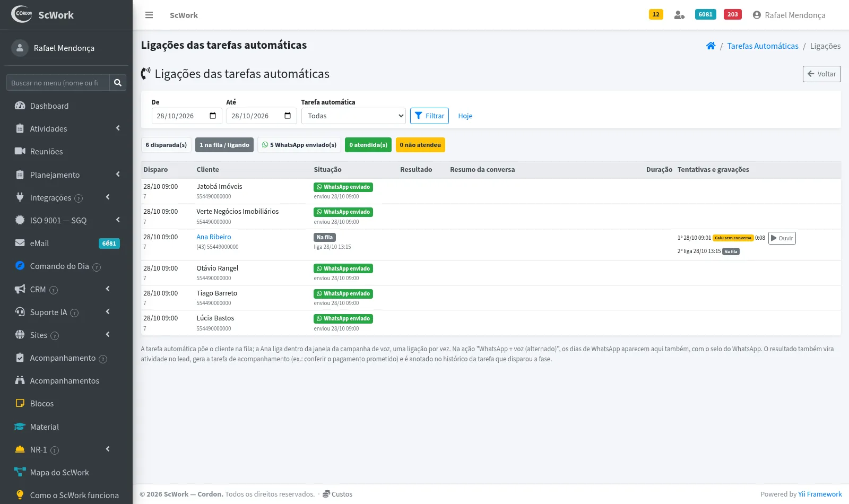Click the Blocos sticky-note icon
This screenshot has height=504, width=849.
(20, 403)
